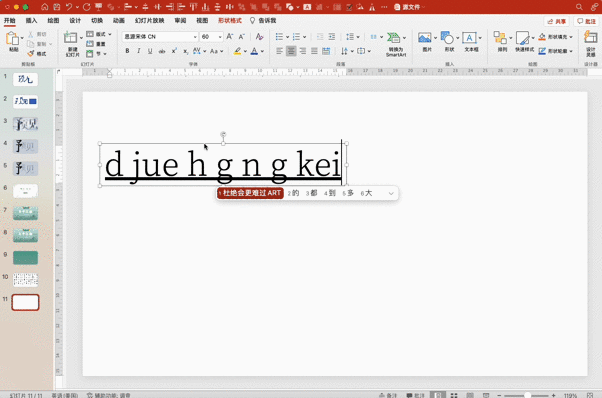The width and height of the screenshot is (602, 398).
Task: Open the 插入 ribbon tab
Action: (31, 21)
